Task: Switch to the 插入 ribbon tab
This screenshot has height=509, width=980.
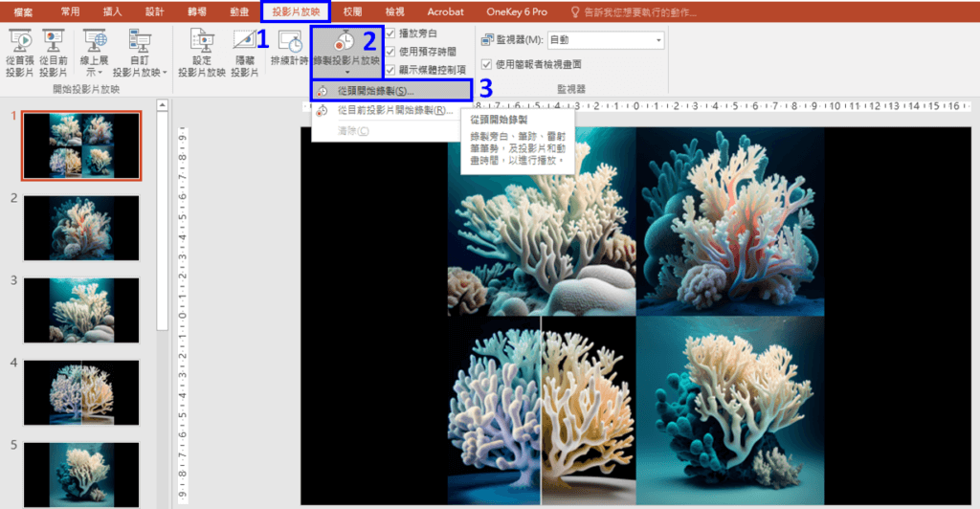Action: [x=112, y=12]
